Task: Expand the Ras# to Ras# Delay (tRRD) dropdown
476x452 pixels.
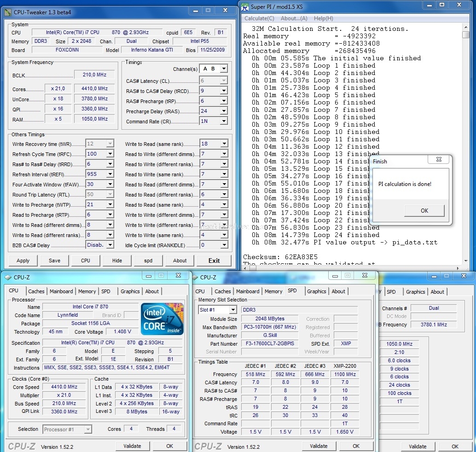Action: [x=110, y=164]
